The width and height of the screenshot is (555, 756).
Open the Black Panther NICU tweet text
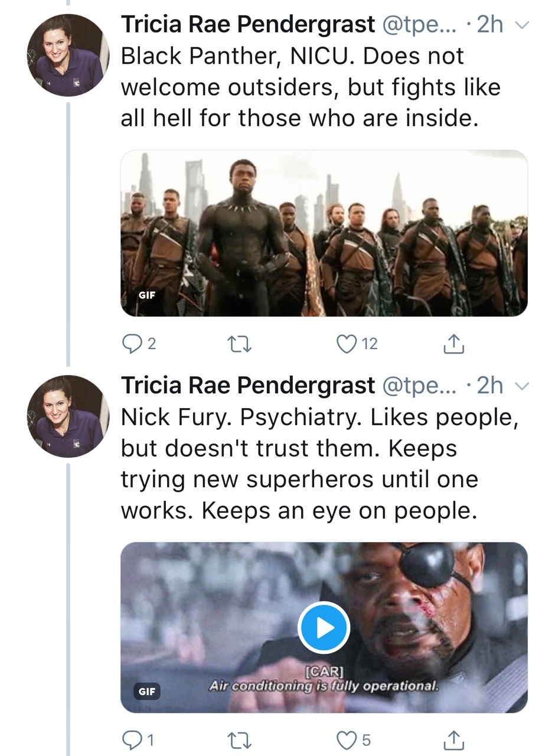click(310, 87)
